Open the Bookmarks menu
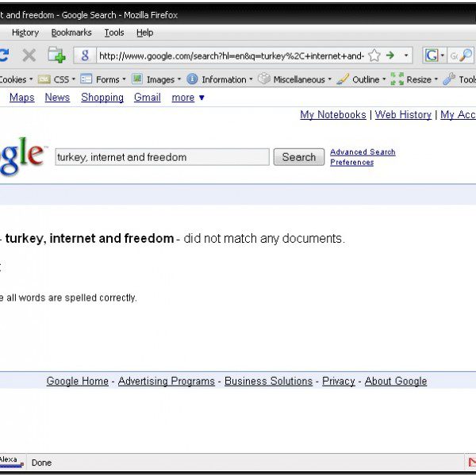The width and height of the screenshot is (476, 476). pyautogui.click(x=71, y=33)
